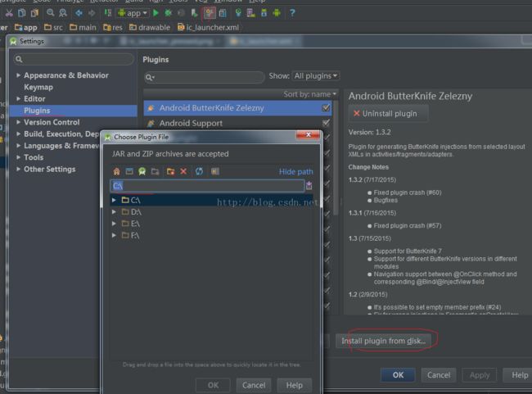Click the Attach debugger icon in the toolbar
The width and height of the screenshot is (532, 394).
195,13
